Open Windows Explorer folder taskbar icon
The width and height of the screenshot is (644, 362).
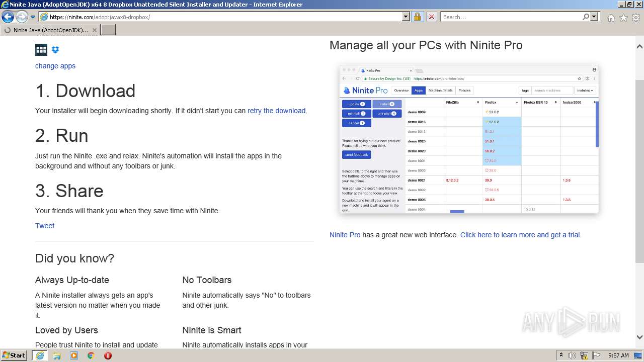[x=57, y=355]
